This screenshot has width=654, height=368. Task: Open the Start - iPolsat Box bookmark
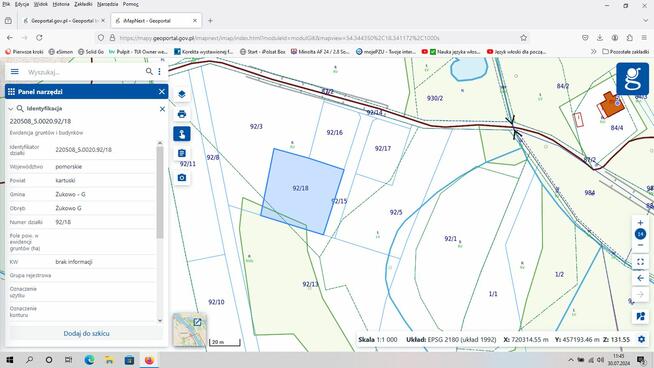pyautogui.click(x=263, y=52)
